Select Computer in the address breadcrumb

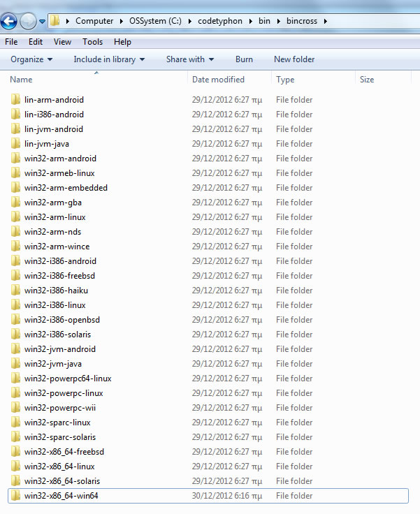click(x=94, y=21)
